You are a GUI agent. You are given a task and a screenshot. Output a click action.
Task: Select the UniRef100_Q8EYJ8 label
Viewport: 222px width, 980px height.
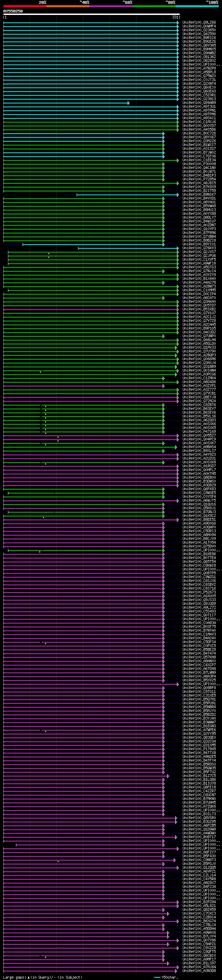pos(199,397)
